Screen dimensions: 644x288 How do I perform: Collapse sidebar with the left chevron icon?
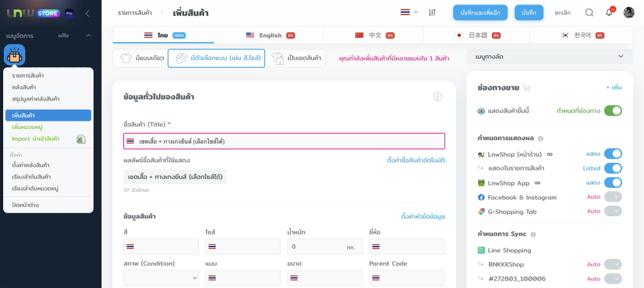point(87,13)
